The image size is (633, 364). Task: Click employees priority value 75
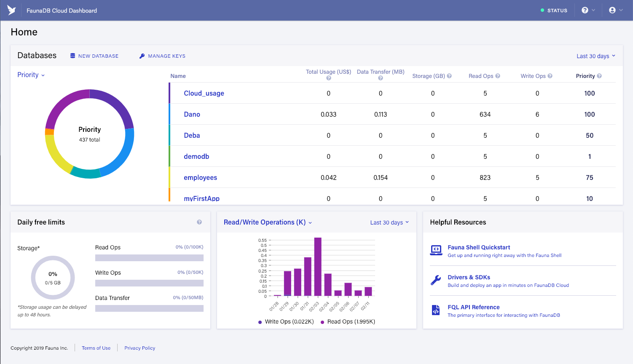590,177
